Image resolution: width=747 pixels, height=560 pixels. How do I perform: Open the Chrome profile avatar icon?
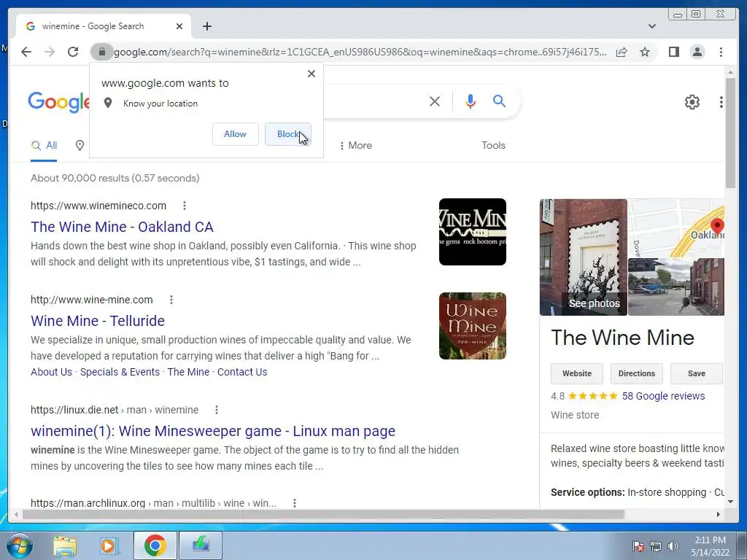pyautogui.click(x=697, y=52)
